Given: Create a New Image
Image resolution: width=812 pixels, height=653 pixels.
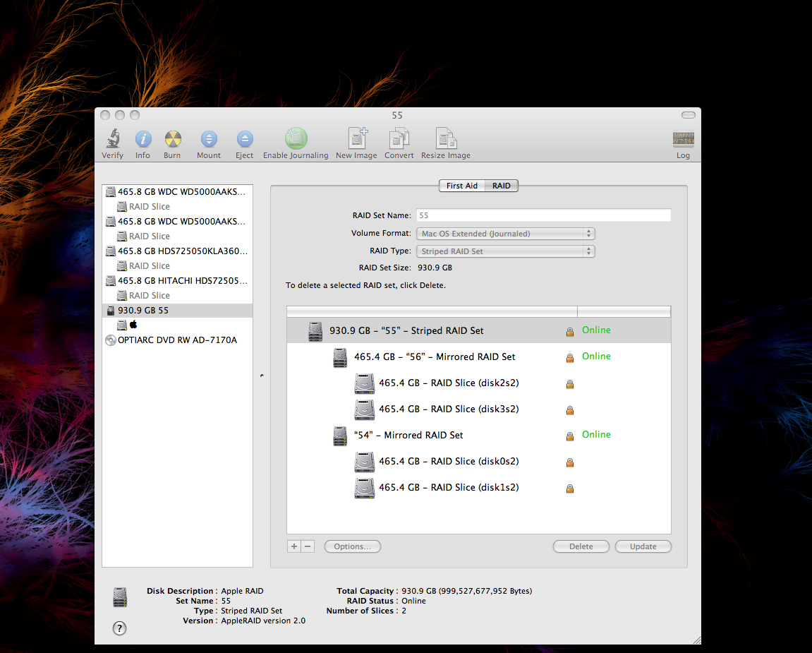Looking at the screenshot, I should tap(356, 139).
